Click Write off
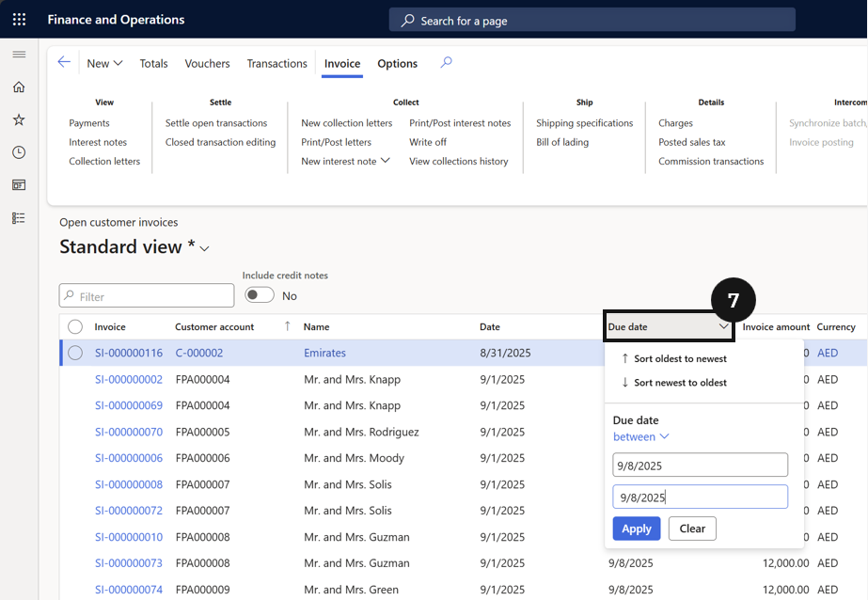This screenshot has width=868, height=600. click(428, 142)
